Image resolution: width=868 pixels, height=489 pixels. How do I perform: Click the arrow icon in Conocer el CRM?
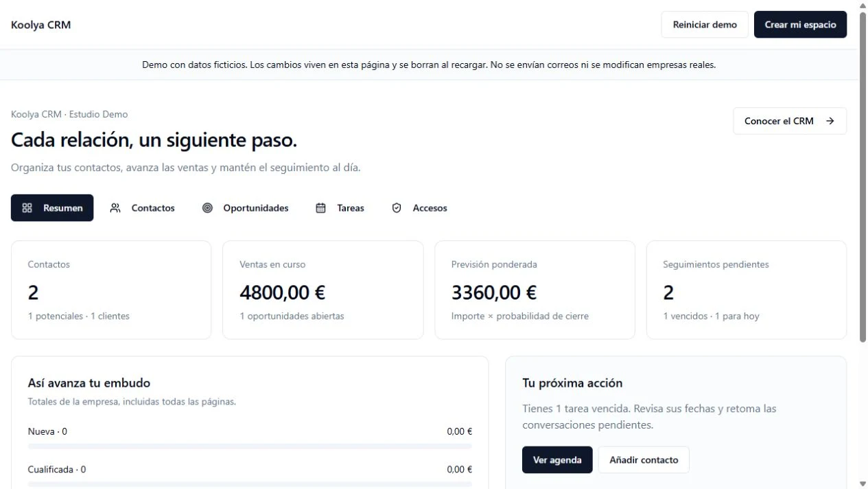(830, 121)
